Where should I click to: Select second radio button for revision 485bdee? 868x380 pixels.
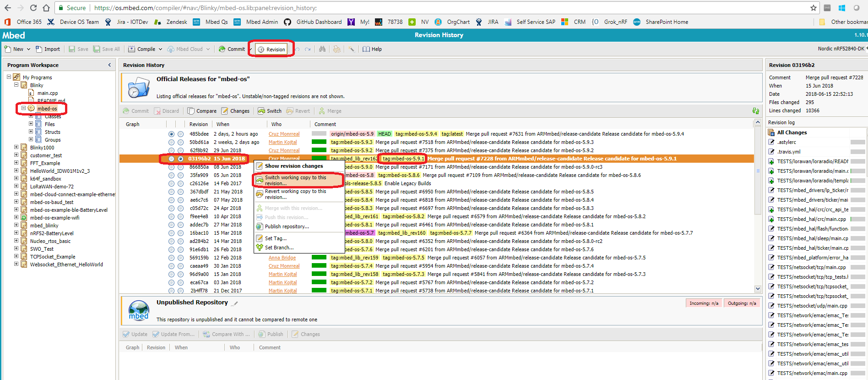pos(180,134)
